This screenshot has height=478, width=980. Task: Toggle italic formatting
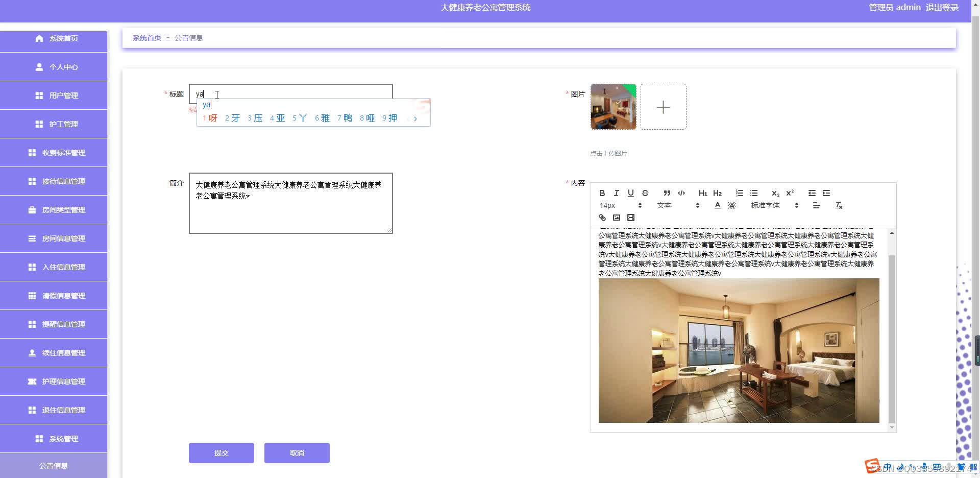616,193
